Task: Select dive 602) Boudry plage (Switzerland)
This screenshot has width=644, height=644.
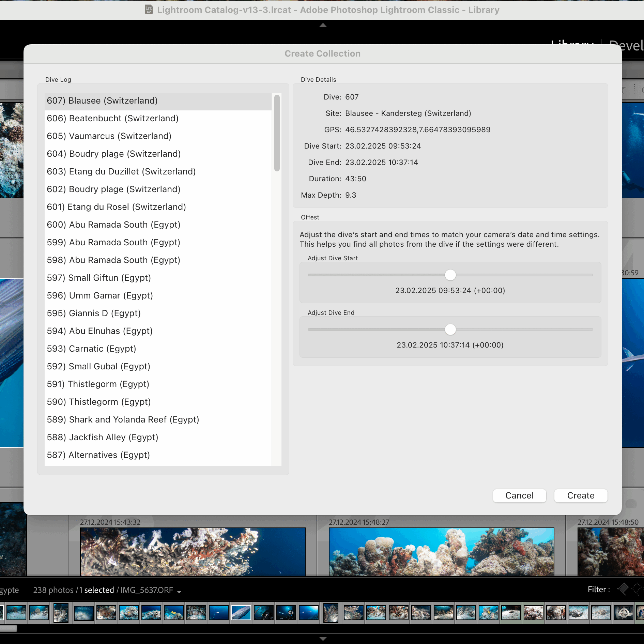Action: click(158, 189)
